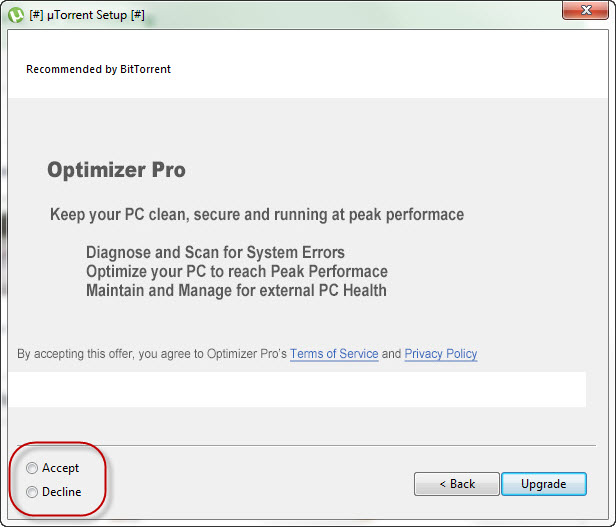Choose the Decline option label
This screenshot has width=616, height=527.
point(62,492)
